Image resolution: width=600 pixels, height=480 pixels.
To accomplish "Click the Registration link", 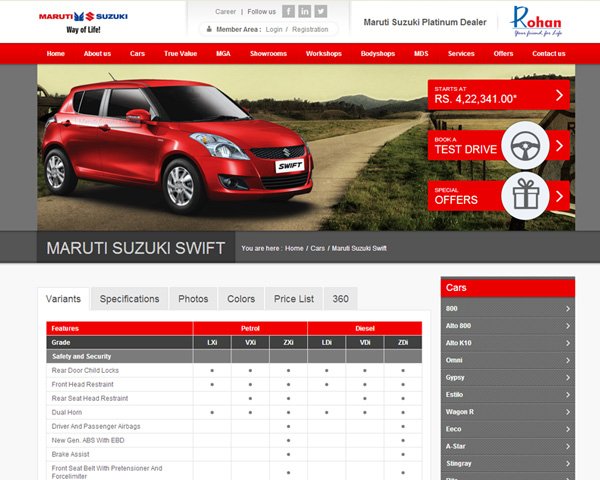I will click(x=310, y=30).
